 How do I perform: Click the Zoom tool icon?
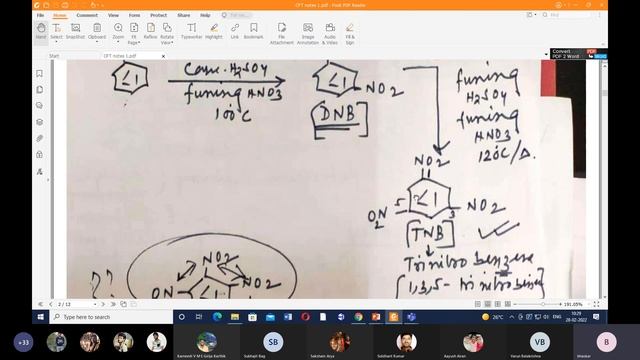(x=118, y=28)
